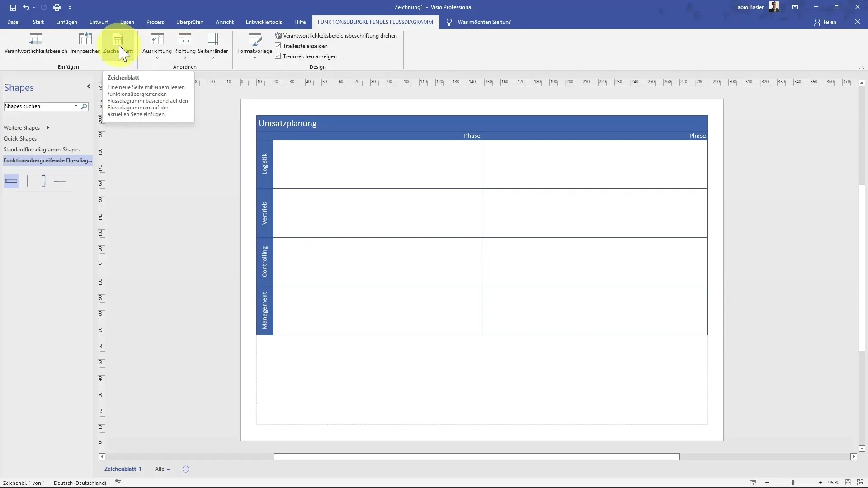Click the rotate swimlane label icon
The height and width of the screenshot is (488, 868).
coord(278,35)
